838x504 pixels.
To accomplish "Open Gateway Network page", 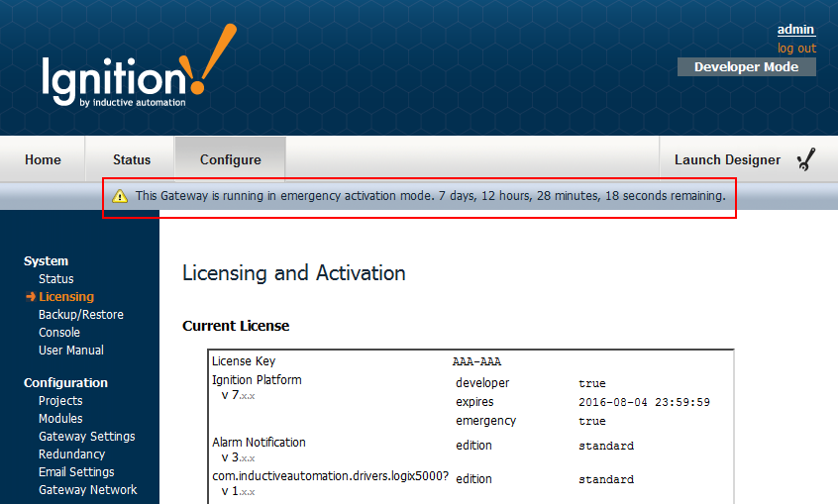I will pos(87,489).
